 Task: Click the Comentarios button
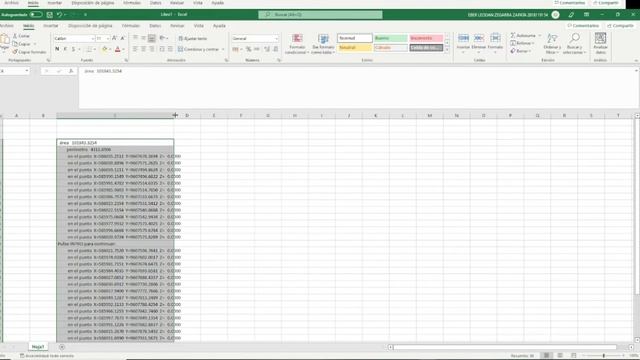(x=583, y=26)
